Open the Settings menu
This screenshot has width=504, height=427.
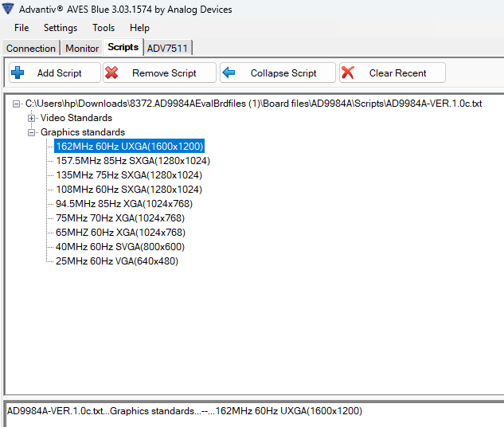(x=61, y=28)
